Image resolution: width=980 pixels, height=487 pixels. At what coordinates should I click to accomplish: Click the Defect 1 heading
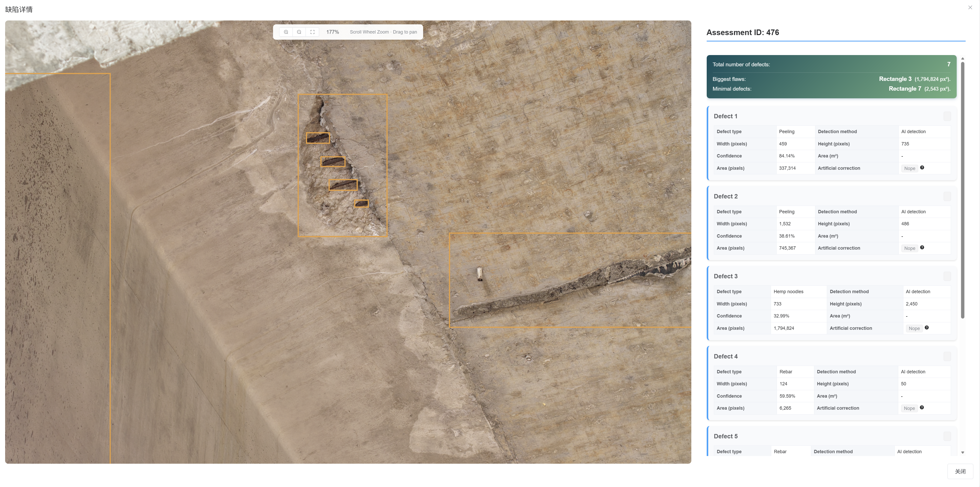pyautogui.click(x=725, y=116)
